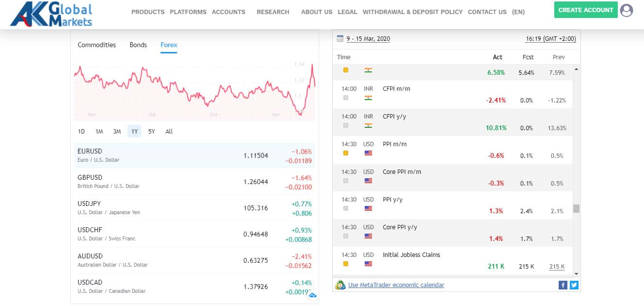Toggle the PPI m/m importance marker
The width and height of the screenshot is (644, 306).
tap(346, 153)
